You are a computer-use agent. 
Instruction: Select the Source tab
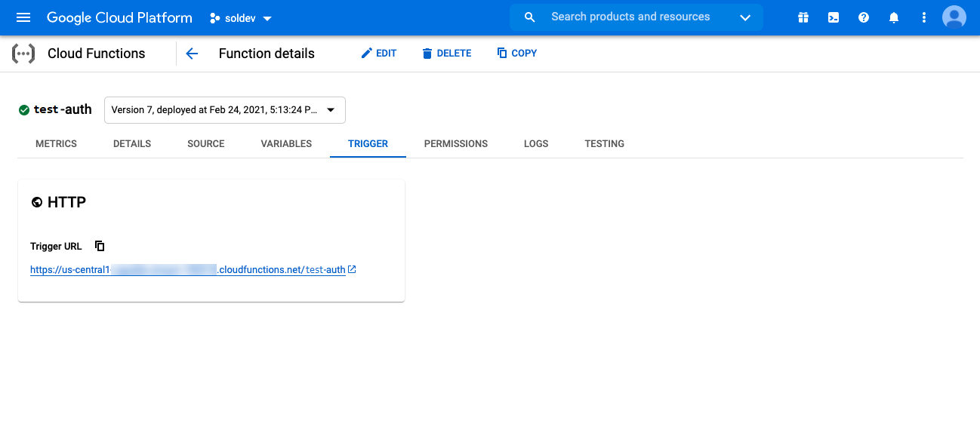click(206, 143)
